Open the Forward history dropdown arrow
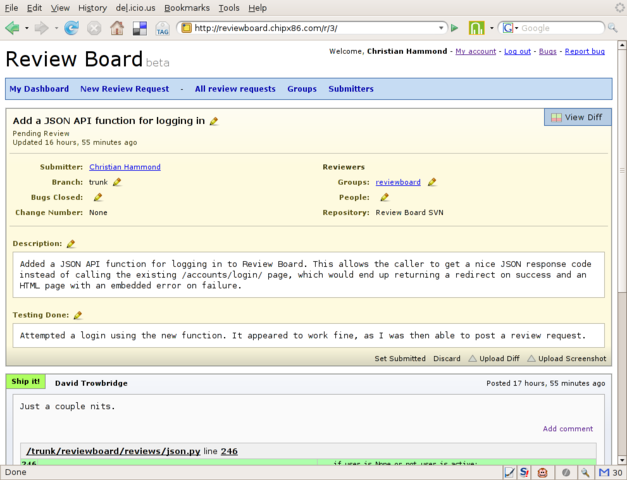This screenshot has height=480, width=627. 56,28
